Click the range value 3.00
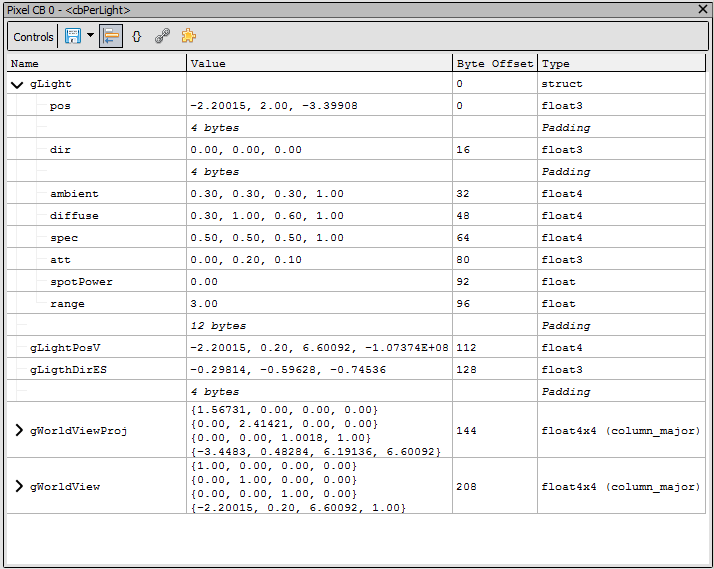The width and height of the screenshot is (714, 569). click(x=204, y=304)
